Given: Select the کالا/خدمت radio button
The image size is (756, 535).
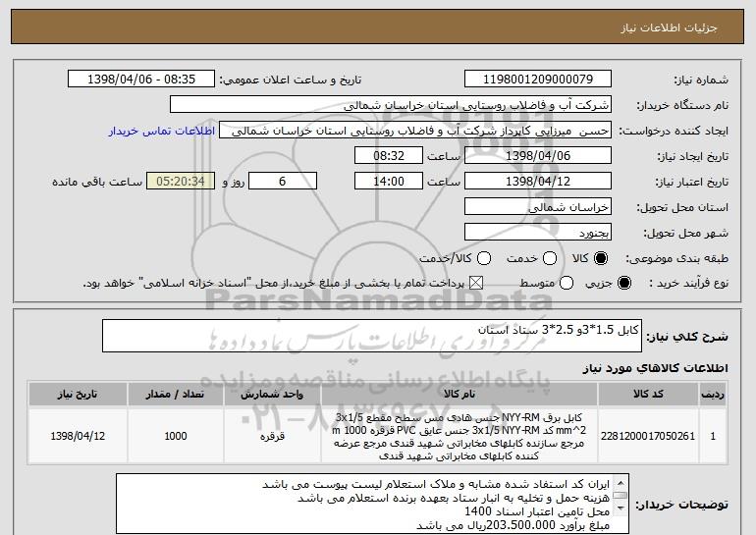Looking at the screenshot, I should (484, 258).
